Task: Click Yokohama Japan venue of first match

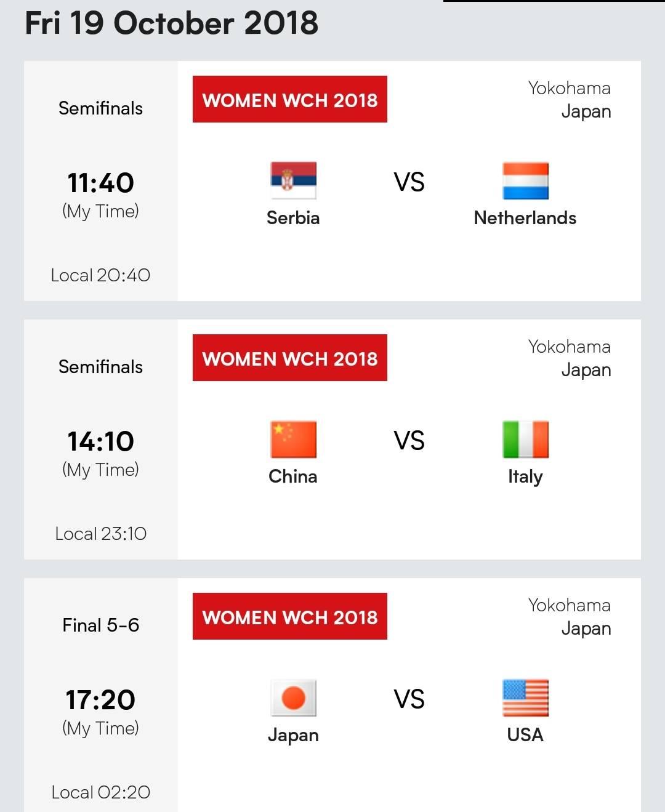Action: [x=570, y=100]
